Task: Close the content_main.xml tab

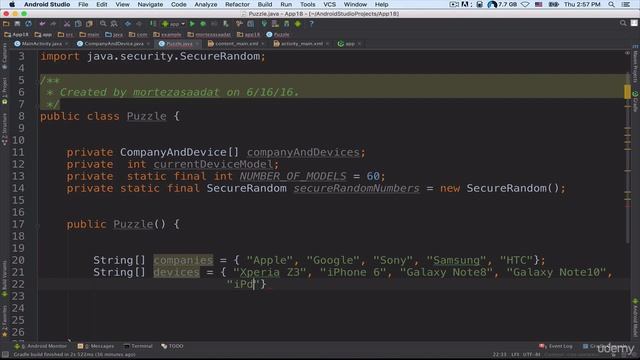Action: [x=262, y=44]
